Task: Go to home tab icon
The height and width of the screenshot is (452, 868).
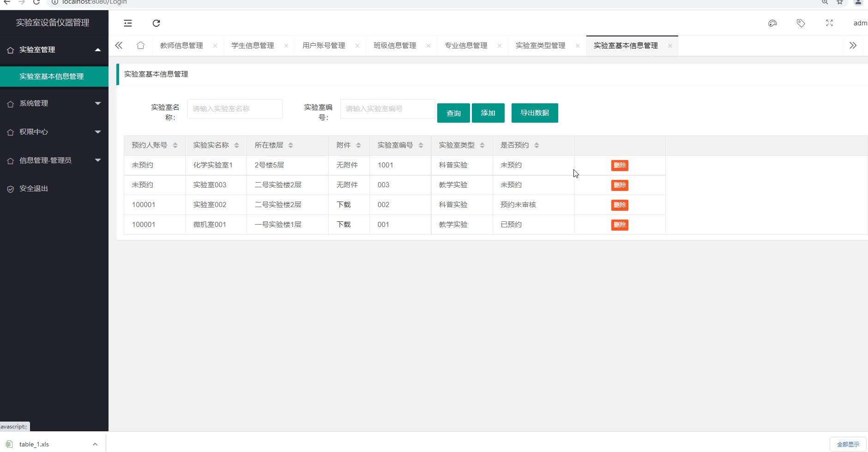Action: (141, 45)
